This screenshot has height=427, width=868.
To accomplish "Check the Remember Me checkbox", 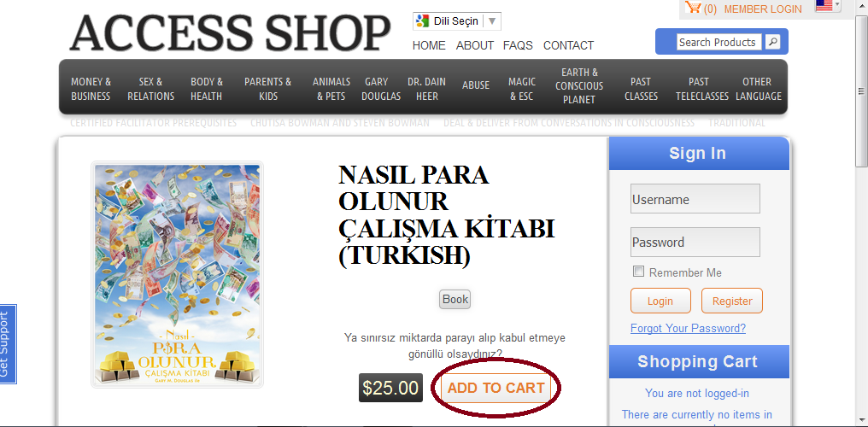I will point(639,272).
